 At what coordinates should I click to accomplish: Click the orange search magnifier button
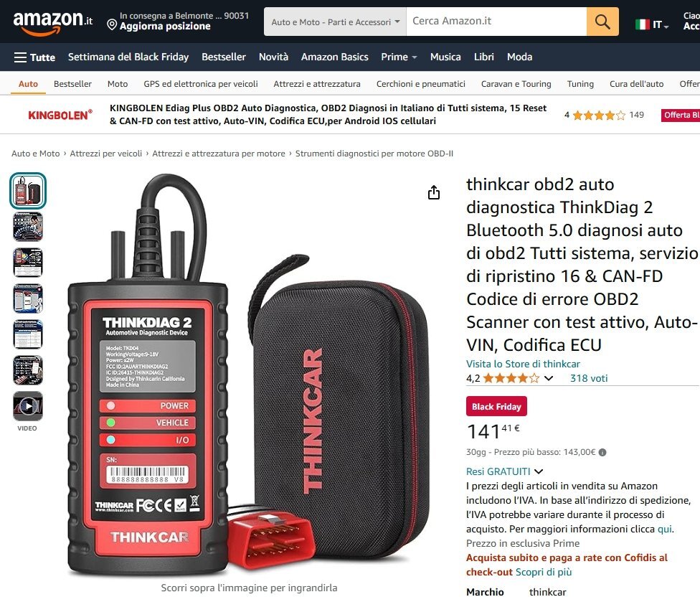[x=602, y=22]
